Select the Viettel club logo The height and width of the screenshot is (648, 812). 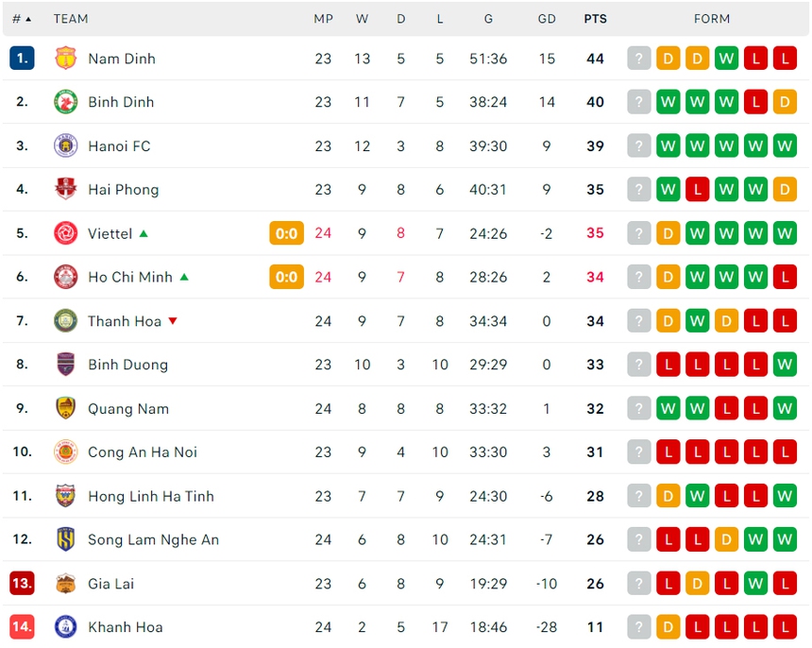(65, 233)
